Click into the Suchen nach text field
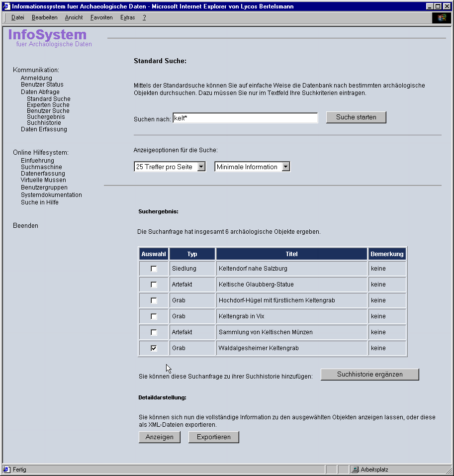Screen dimensions: 454x476 [x=245, y=118]
